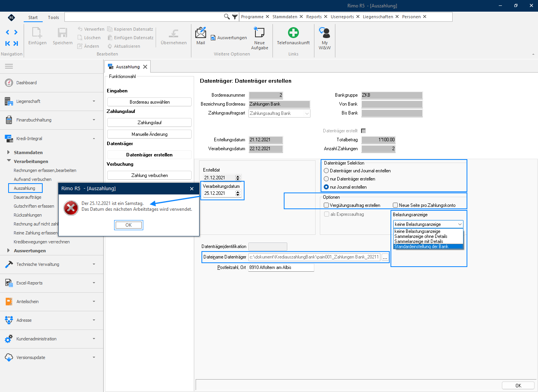This screenshot has width=538, height=392.
Task: Collapse the Verarbeitungen tree node
Action: 9,161
